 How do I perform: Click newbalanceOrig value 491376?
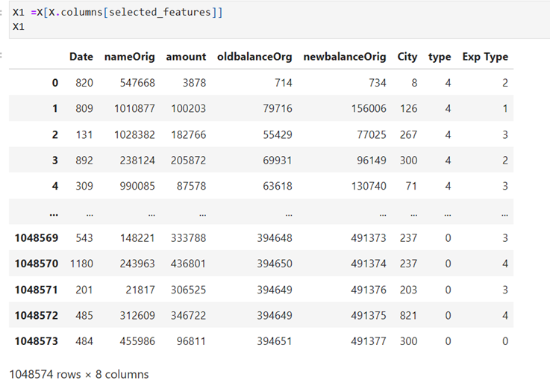(x=369, y=290)
